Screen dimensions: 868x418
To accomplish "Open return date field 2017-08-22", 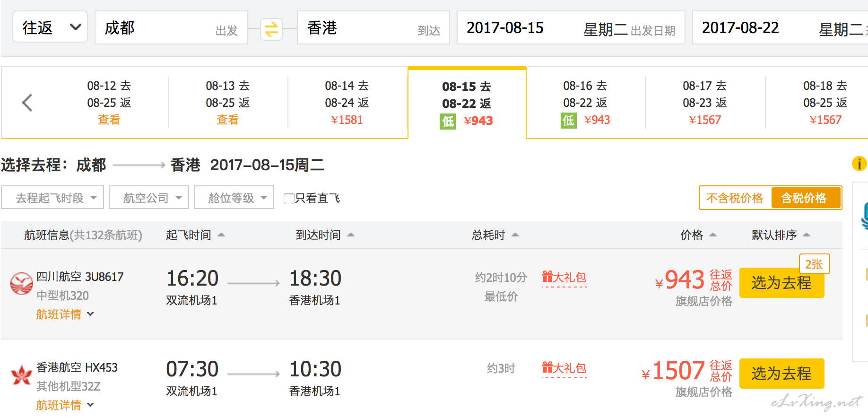I will [x=780, y=27].
